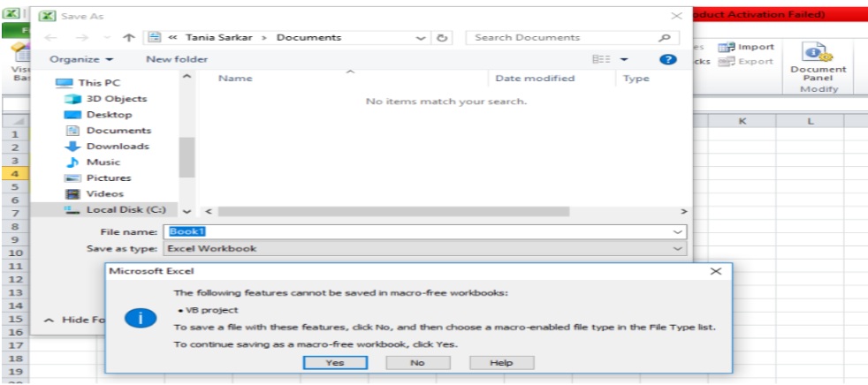Select row 4 header in Excel
The width and height of the screenshot is (868, 385).
15,174
